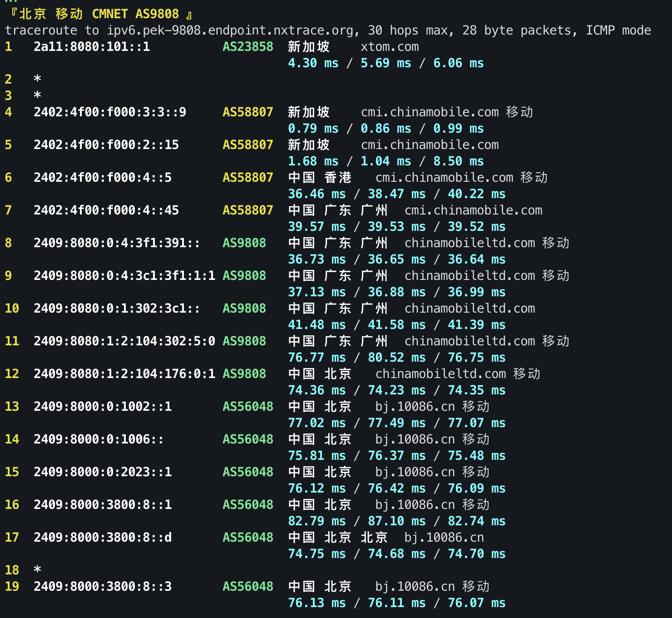Select address 2402:4f00:f000:3:3::9

point(110,112)
